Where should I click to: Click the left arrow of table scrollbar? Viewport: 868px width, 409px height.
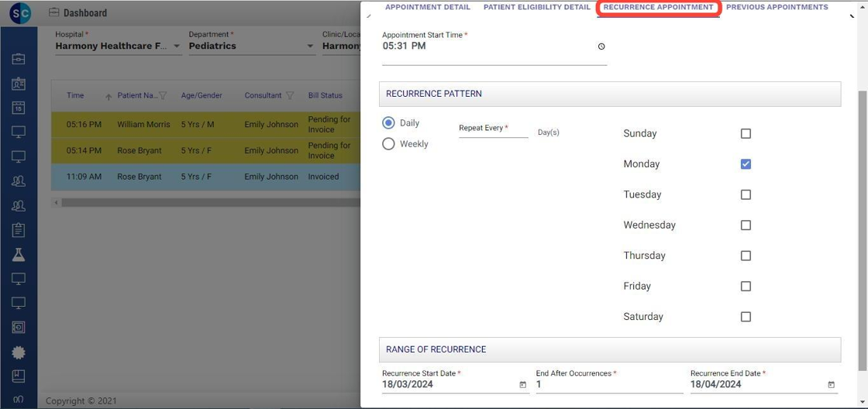point(55,203)
